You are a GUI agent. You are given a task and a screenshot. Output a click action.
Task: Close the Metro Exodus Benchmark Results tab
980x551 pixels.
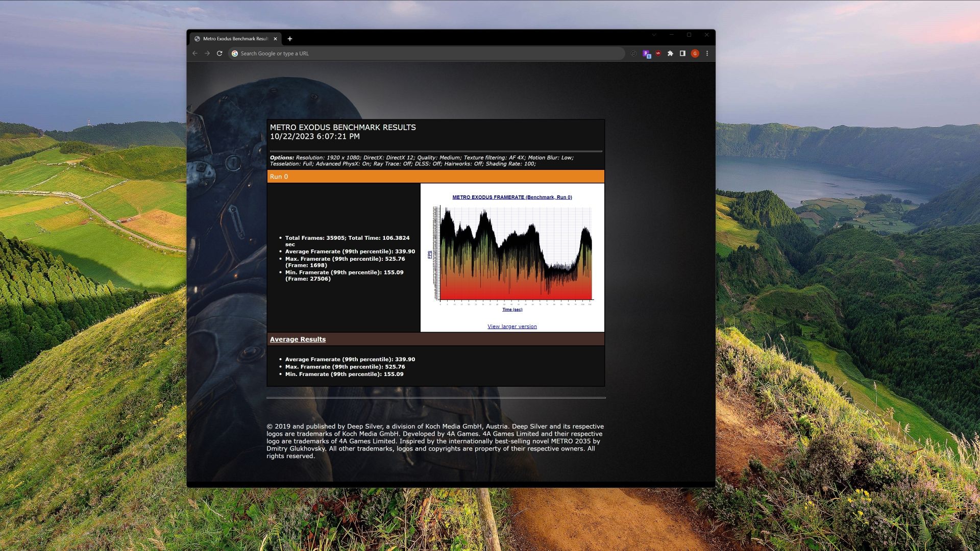click(276, 39)
